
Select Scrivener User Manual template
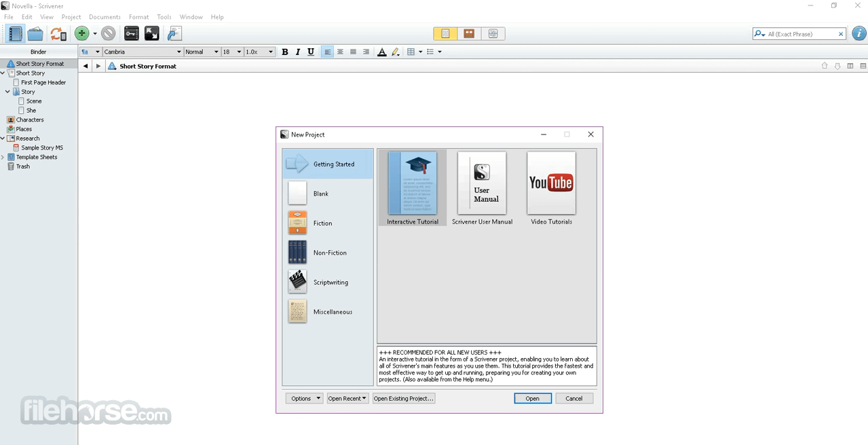pos(482,189)
